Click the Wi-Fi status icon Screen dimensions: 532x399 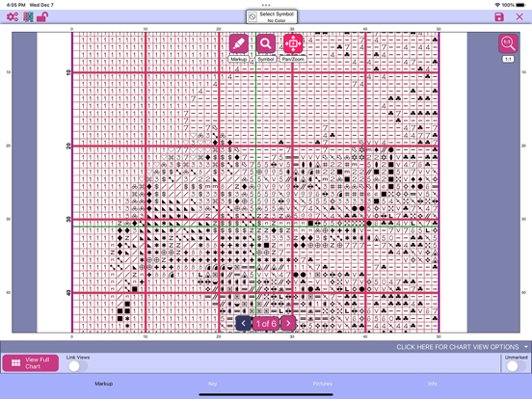tap(497, 5)
